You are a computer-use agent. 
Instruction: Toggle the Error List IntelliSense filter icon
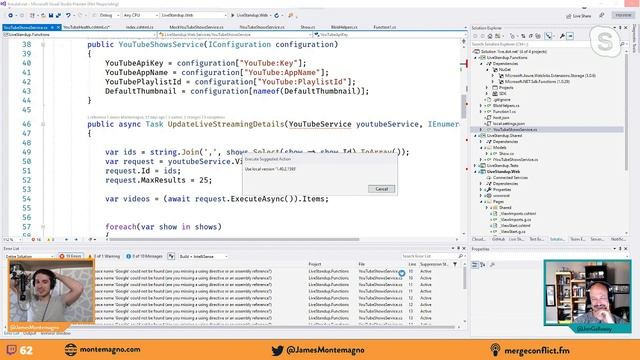pos(171,256)
